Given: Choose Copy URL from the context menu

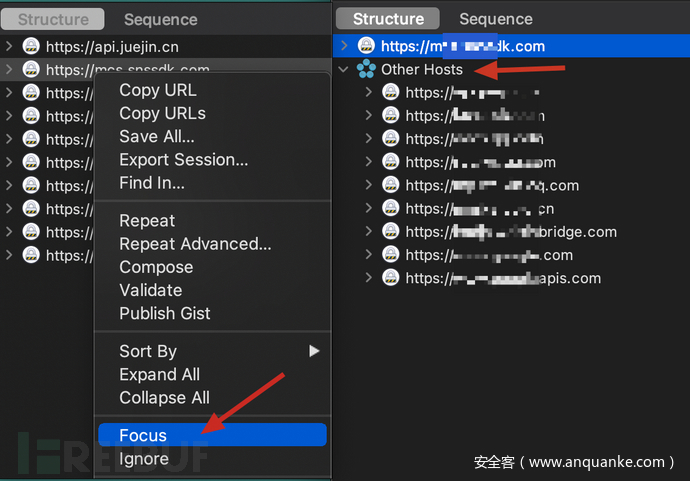Looking at the screenshot, I should 157,90.
